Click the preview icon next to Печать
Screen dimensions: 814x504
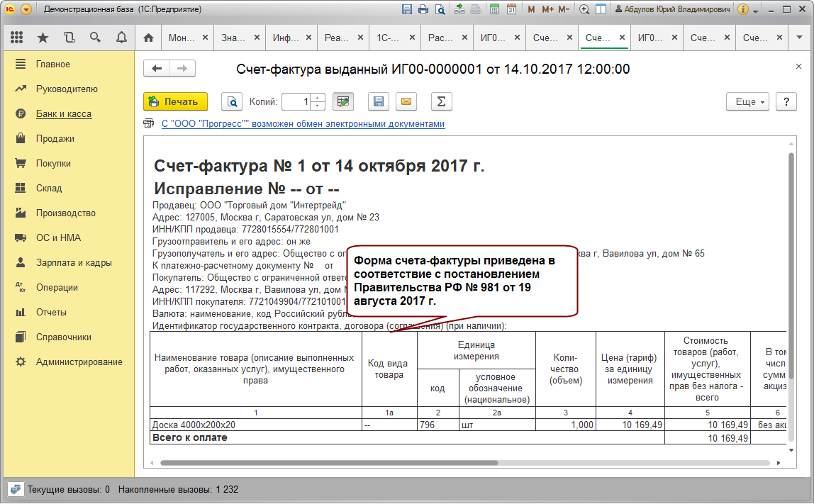pyautogui.click(x=232, y=101)
